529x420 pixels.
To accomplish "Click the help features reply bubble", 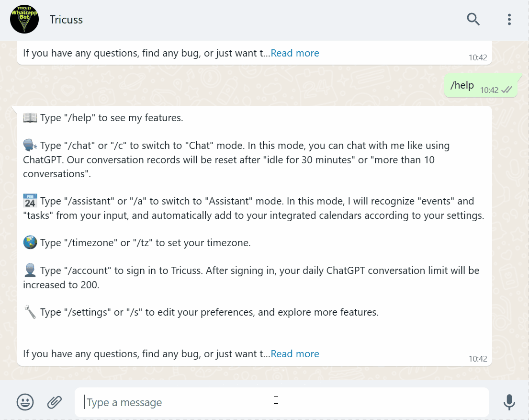I will tap(254, 236).
